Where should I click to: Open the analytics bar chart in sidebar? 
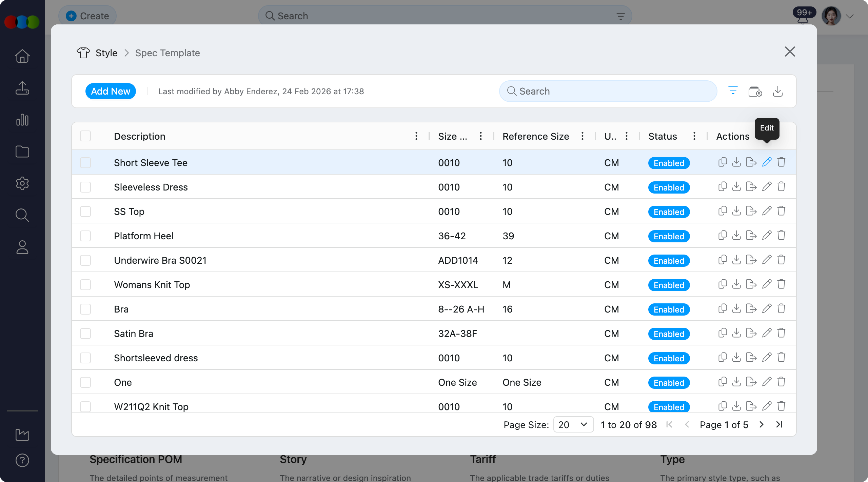[x=22, y=120]
